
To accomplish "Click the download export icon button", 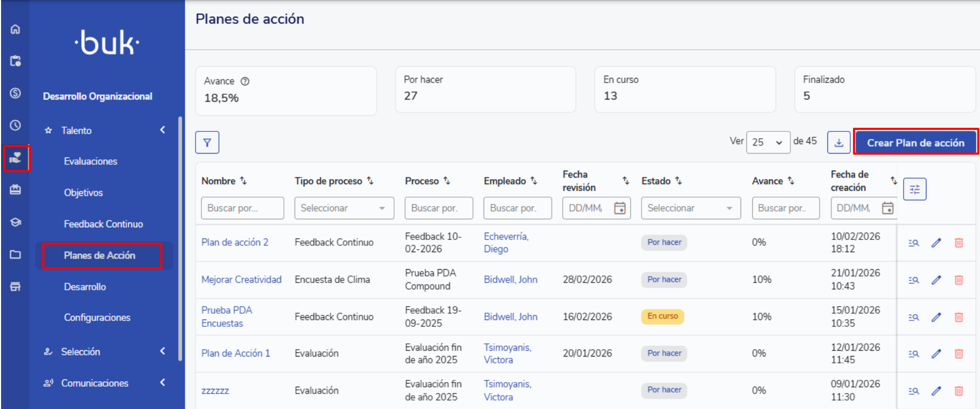I will (839, 143).
